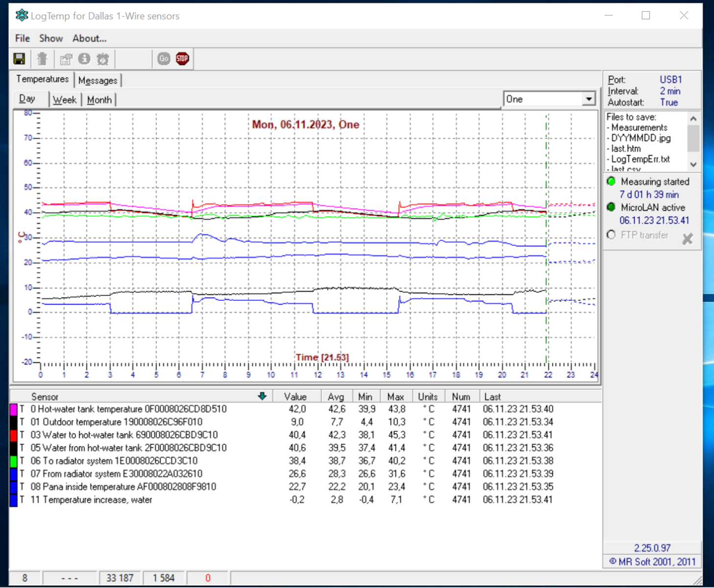The height and width of the screenshot is (588, 714).
Task: Click the MicroLAN active status light
Action: pos(611,207)
